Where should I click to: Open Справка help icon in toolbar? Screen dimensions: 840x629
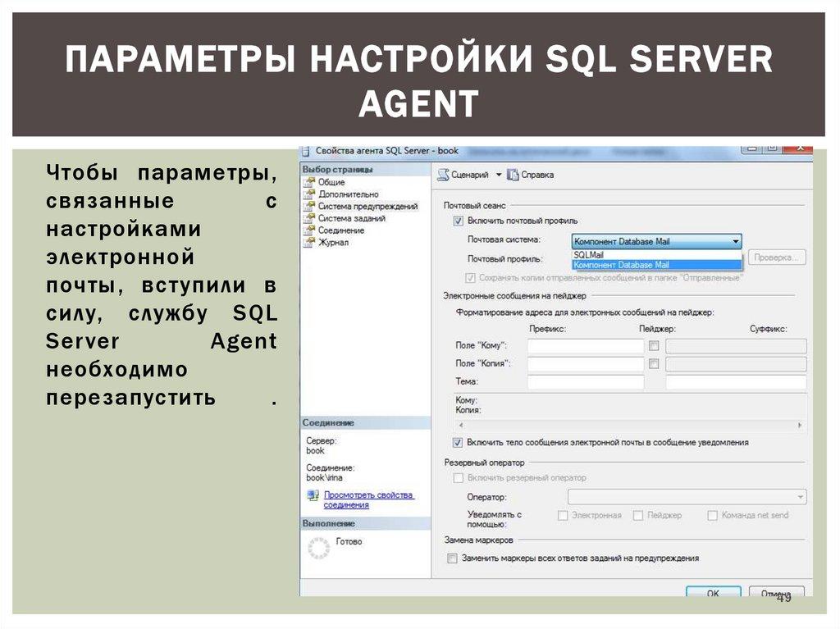514,175
